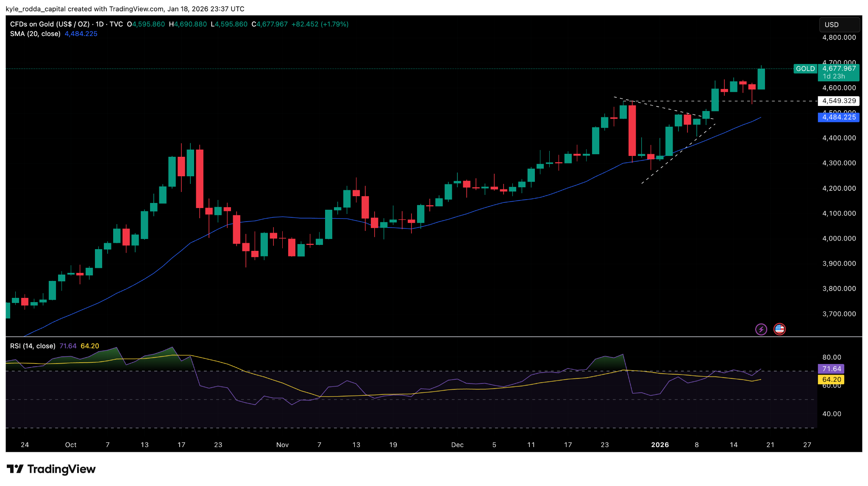The image size is (868, 486).
Task: Click the Oct label on the time axis
Action: pyautogui.click(x=71, y=445)
